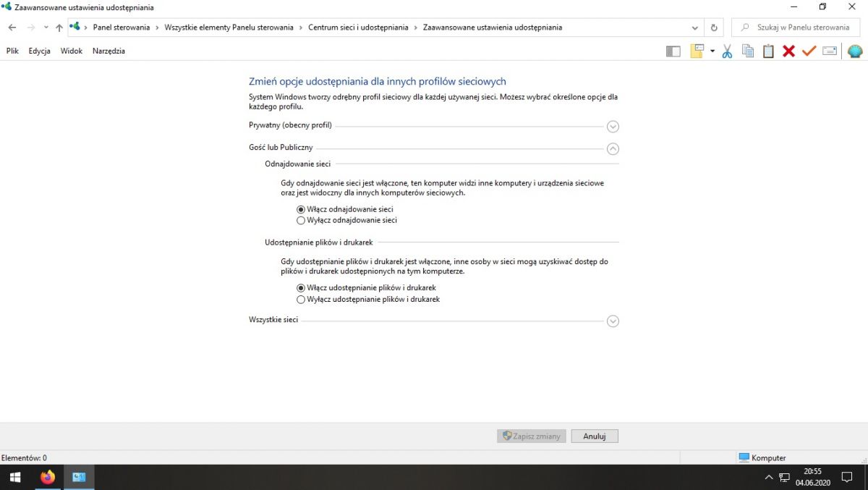Screen dimensions: 868x490
Task: Click Zaawansowane ustawienia udostępniania breadcrumb
Action: [493, 28]
